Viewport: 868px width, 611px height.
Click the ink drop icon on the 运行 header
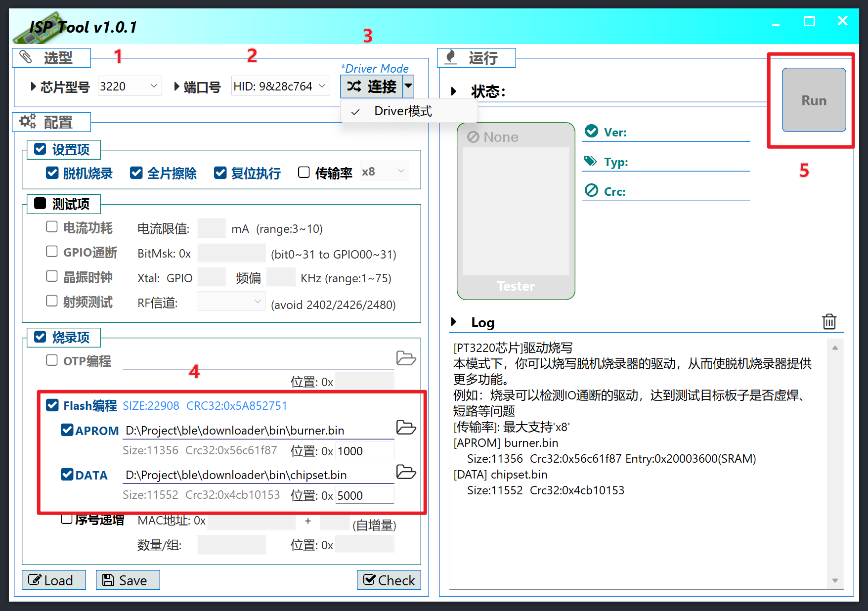coord(451,57)
